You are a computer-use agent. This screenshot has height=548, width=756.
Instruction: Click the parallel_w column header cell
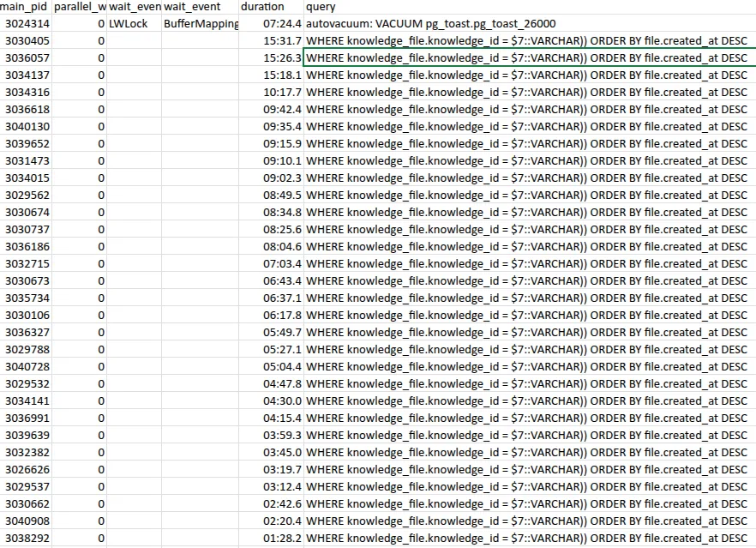click(x=79, y=7)
